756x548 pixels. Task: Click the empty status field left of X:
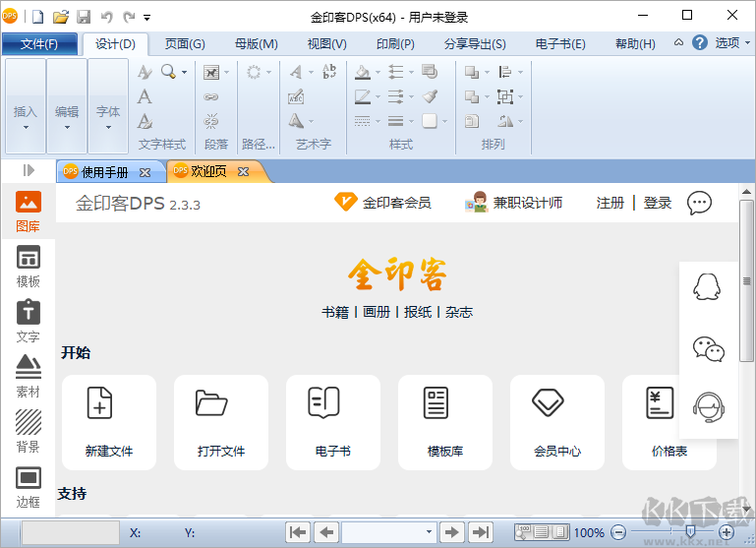(x=71, y=532)
